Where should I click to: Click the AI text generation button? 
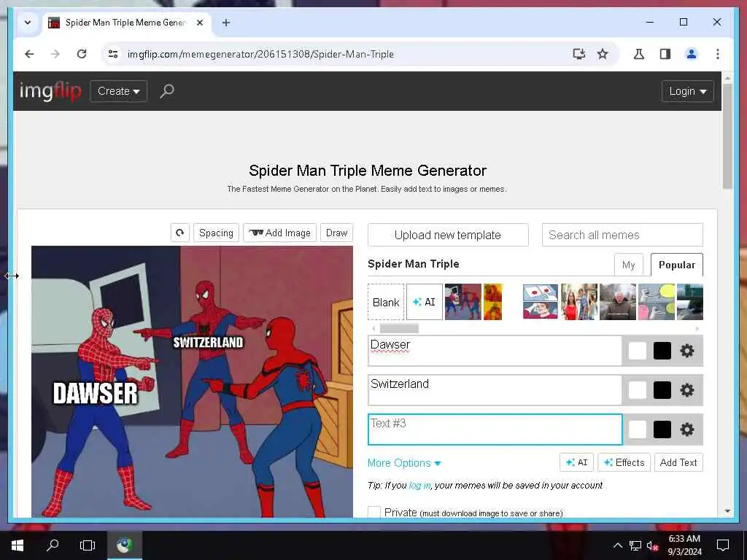click(576, 462)
